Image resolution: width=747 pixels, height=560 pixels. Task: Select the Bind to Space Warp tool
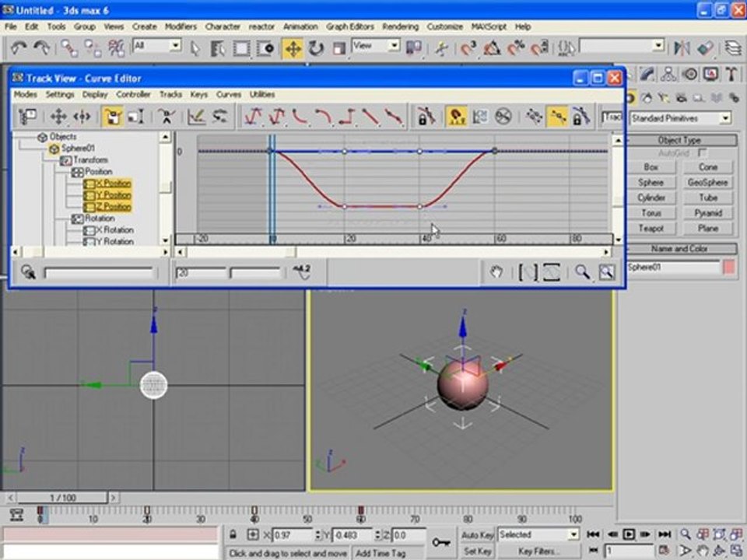116,47
